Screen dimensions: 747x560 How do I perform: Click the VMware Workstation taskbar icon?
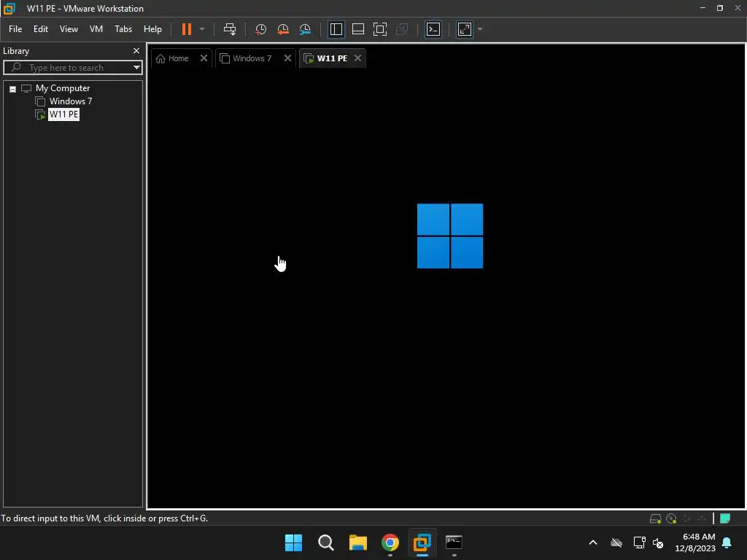pos(422,542)
